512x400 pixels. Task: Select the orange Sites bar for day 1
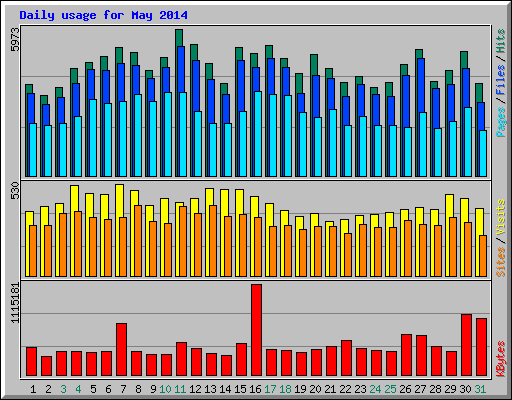point(33,251)
